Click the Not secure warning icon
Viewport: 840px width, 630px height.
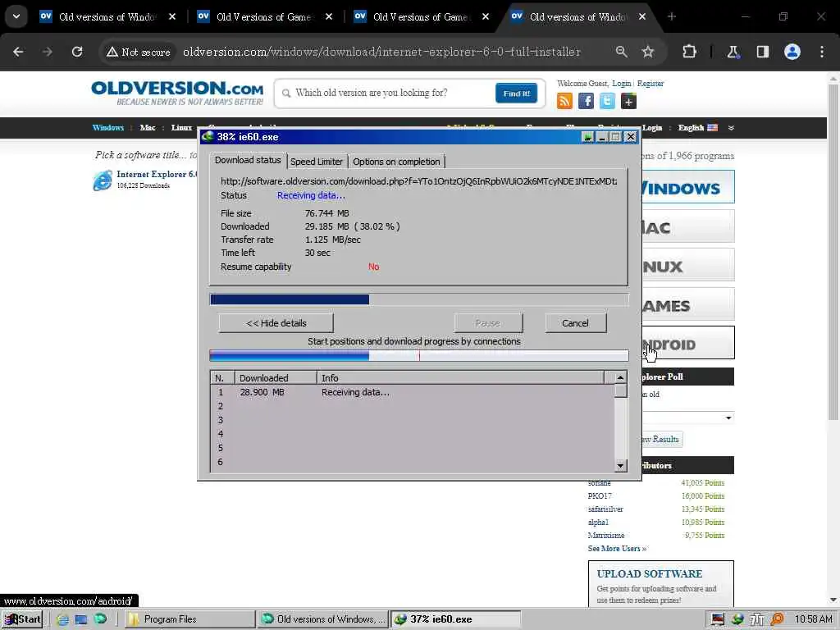[x=112, y=52]
